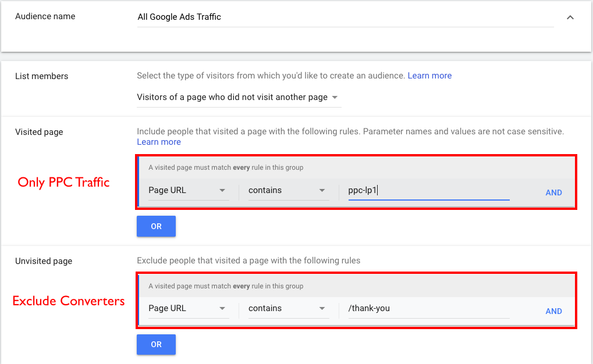Open contains operator dropdown in Unvisited page rule
Viewport: 593px width, 364px height.
tap(287, 309)
